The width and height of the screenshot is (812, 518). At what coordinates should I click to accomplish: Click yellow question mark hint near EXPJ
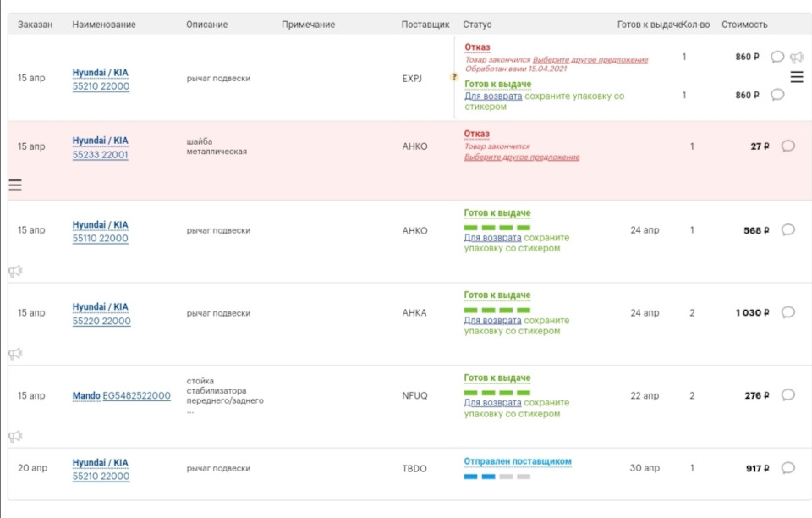[453, 77]
